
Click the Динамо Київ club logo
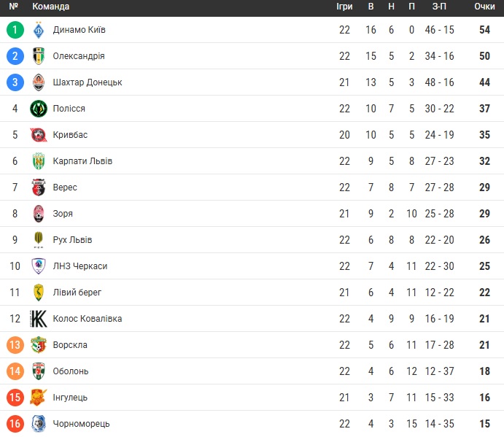tap(39, 30)
